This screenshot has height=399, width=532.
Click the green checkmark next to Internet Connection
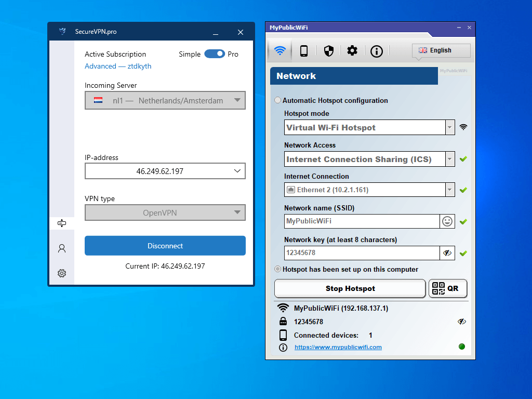(463, 190)
